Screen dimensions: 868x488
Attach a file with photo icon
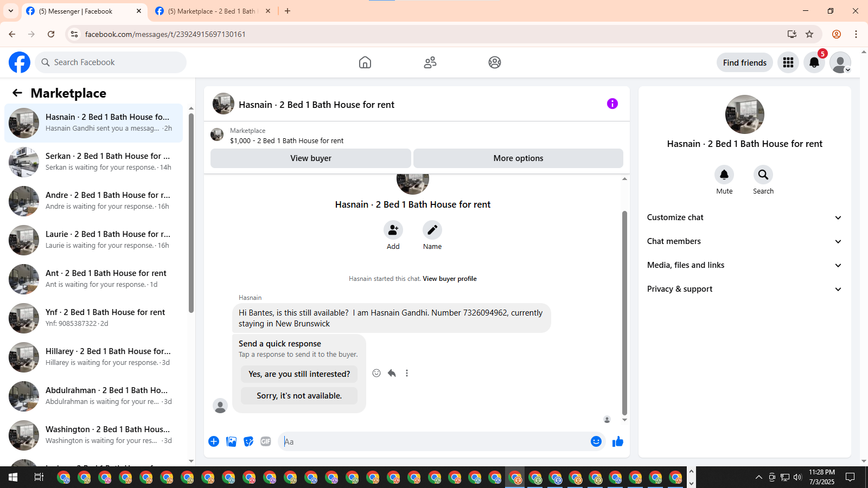point(231,441)
